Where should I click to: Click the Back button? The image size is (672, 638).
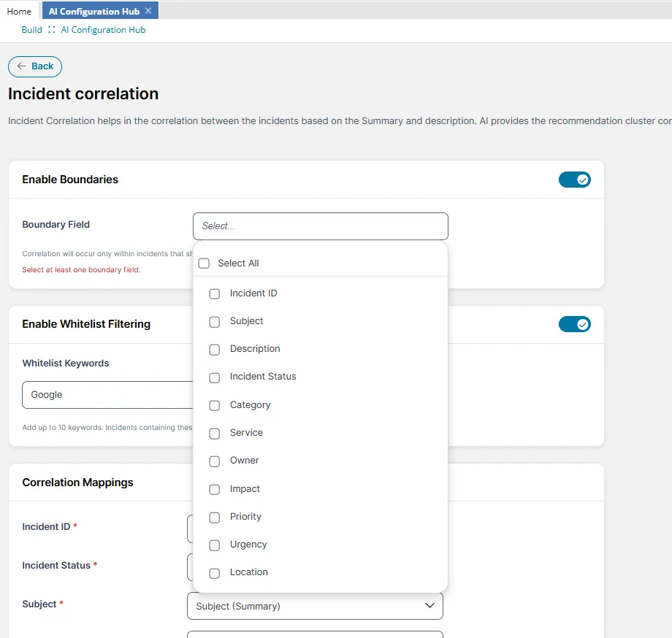click(35, 66)
